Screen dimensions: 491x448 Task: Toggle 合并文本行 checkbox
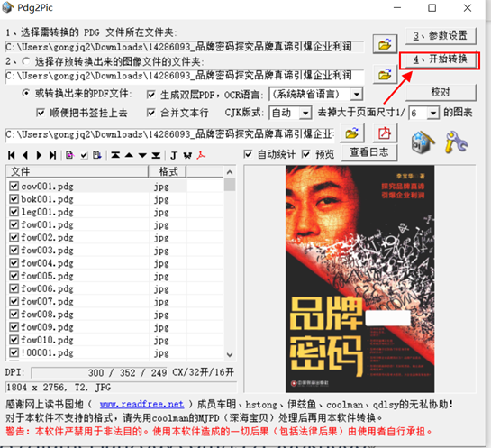[151, 113]
